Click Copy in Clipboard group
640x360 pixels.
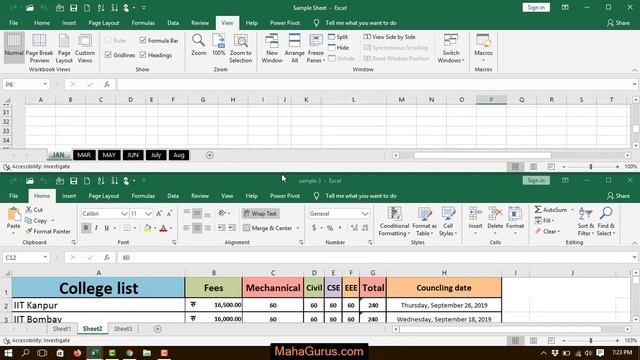click(36, 220)
